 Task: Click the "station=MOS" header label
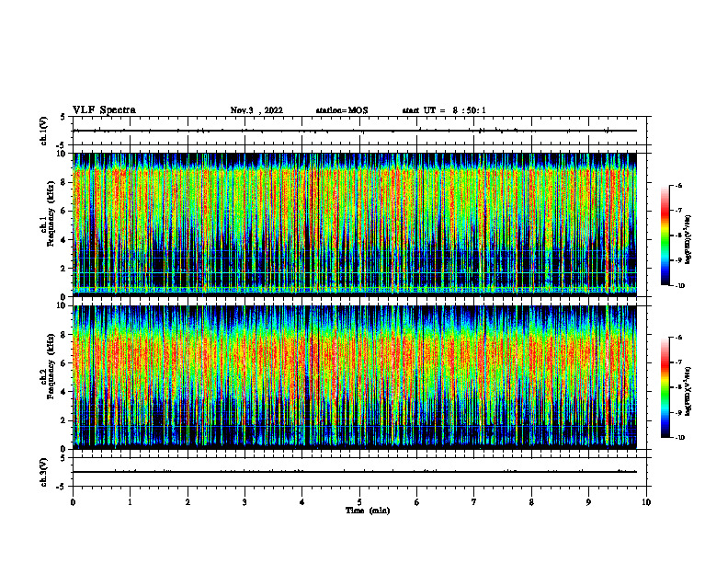[x=342, y=110]
